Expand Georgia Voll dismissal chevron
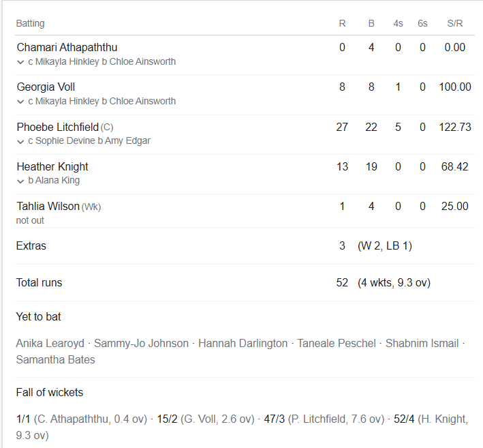This screenshot has width=483, height=448. [x=20, y=102]
